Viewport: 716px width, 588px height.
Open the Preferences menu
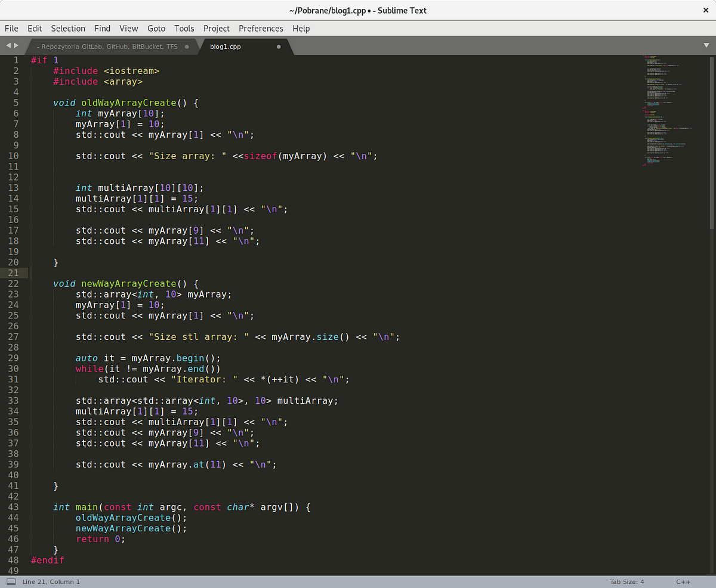pos(261,28)
